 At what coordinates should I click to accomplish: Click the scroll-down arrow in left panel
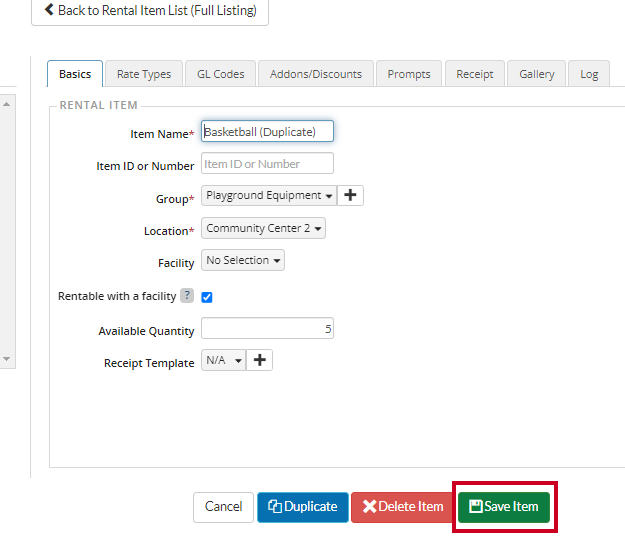coord(6,359)
